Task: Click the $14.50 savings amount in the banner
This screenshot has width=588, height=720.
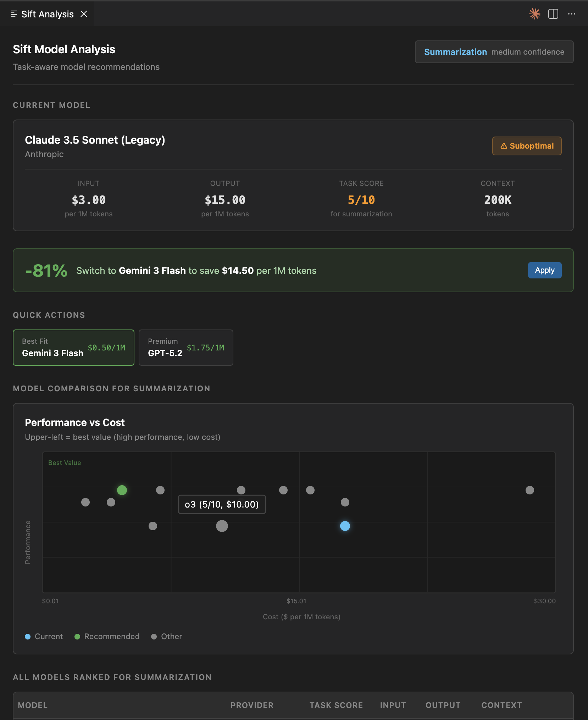Action: point(238,271)
